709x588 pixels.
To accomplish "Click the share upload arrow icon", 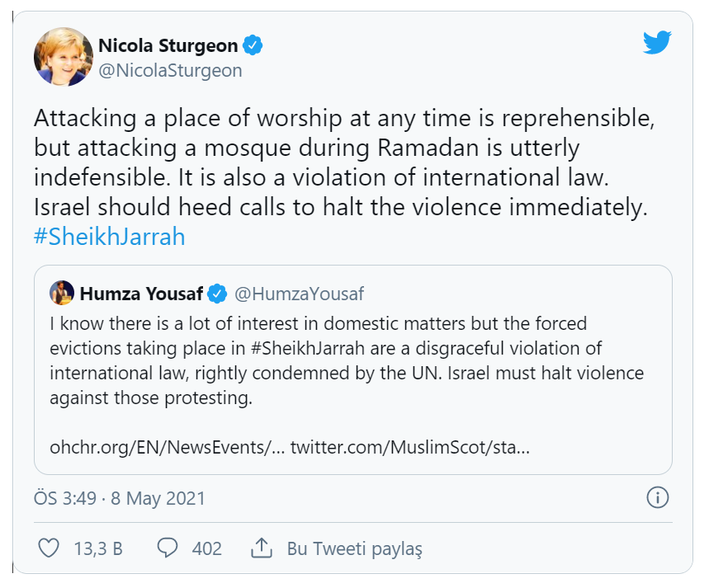I will coord(262,548).
